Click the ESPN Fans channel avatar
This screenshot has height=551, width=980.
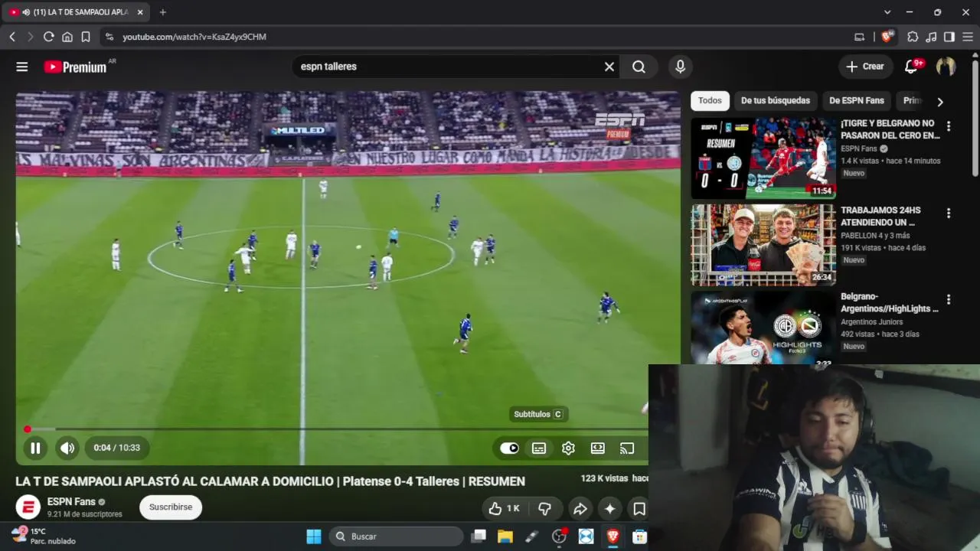[x=28, y=507]
